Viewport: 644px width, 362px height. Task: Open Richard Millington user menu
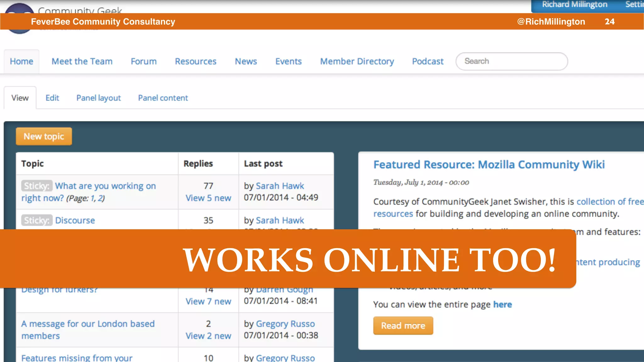575,4
